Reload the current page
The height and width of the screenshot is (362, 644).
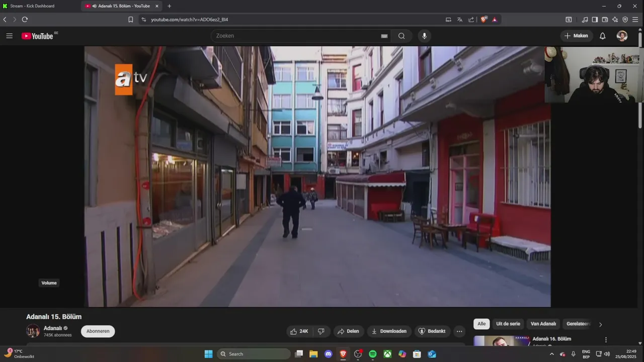25,20
